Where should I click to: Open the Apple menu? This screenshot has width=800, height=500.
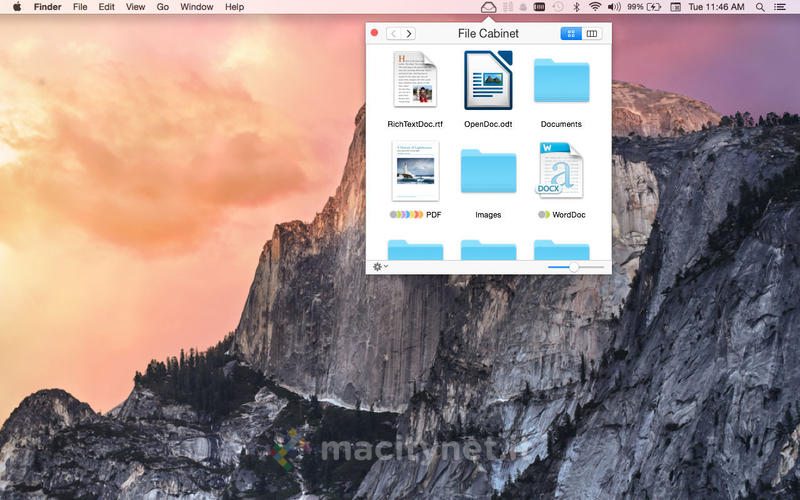click(17, 7)
